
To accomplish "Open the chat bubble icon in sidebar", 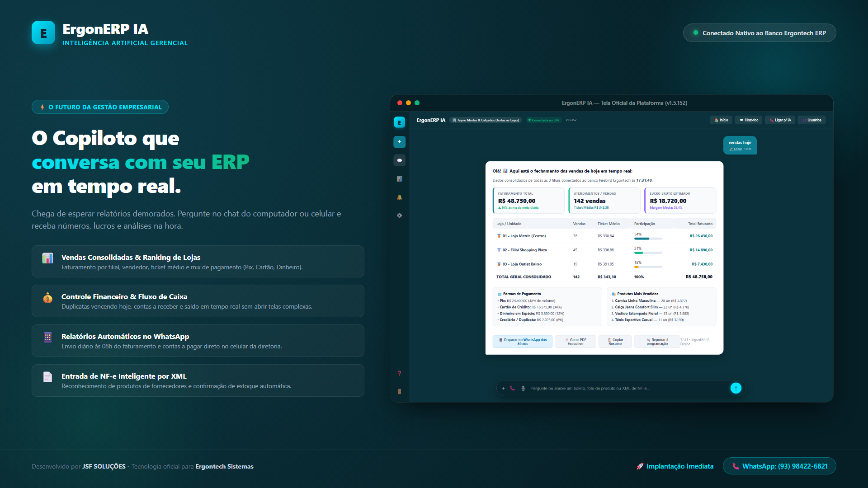I will click(x=399, y=160).
